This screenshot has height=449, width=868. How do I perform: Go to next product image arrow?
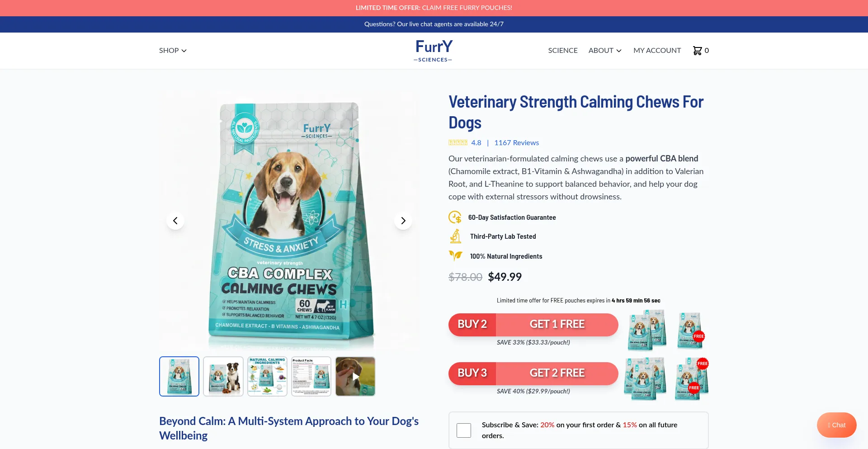pos(403,221)
